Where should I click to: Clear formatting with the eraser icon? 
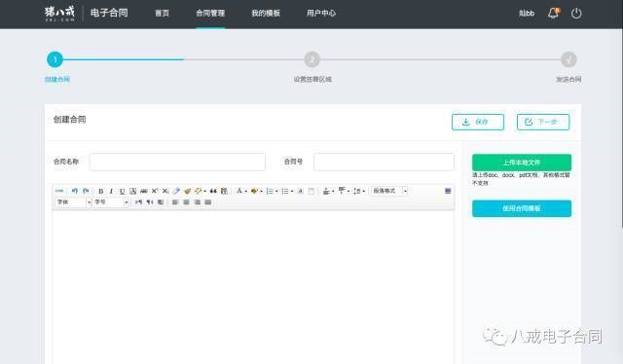176,191
